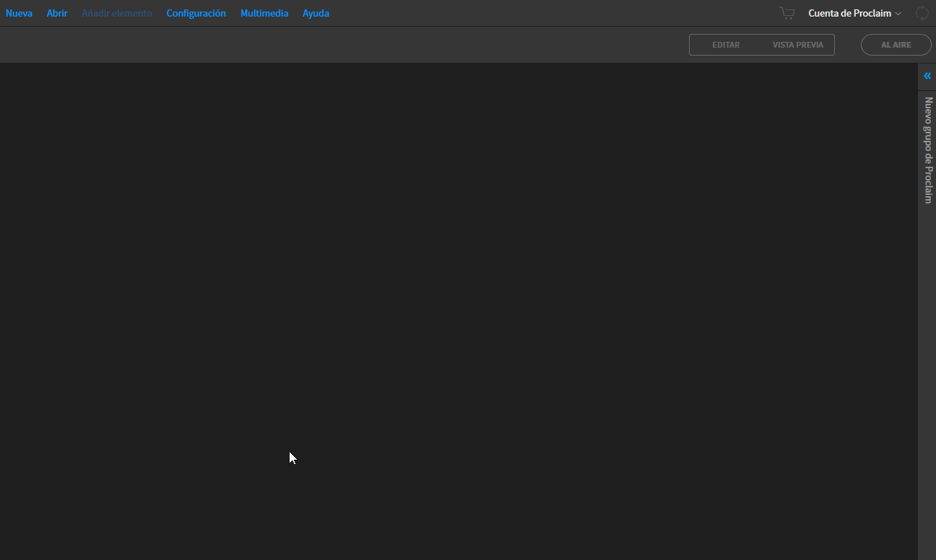Open the Abrir menu
The image size is (936, 560).
click(x=57, y=13)
